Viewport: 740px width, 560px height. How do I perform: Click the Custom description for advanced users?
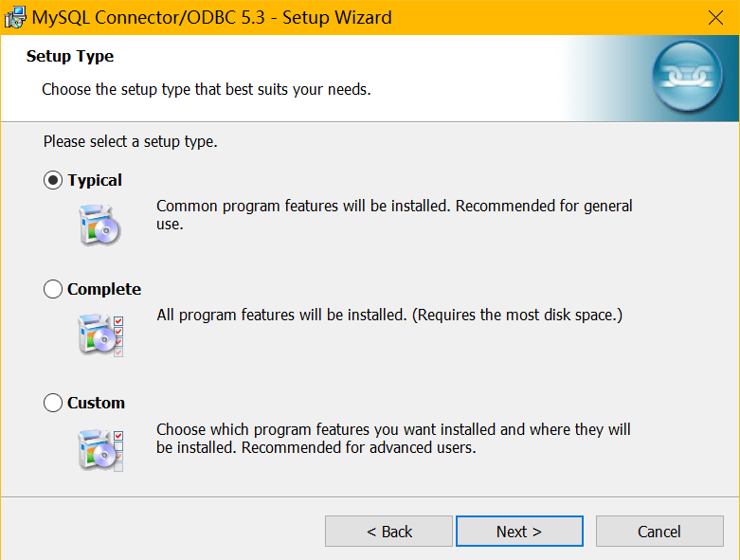[393, 438]
